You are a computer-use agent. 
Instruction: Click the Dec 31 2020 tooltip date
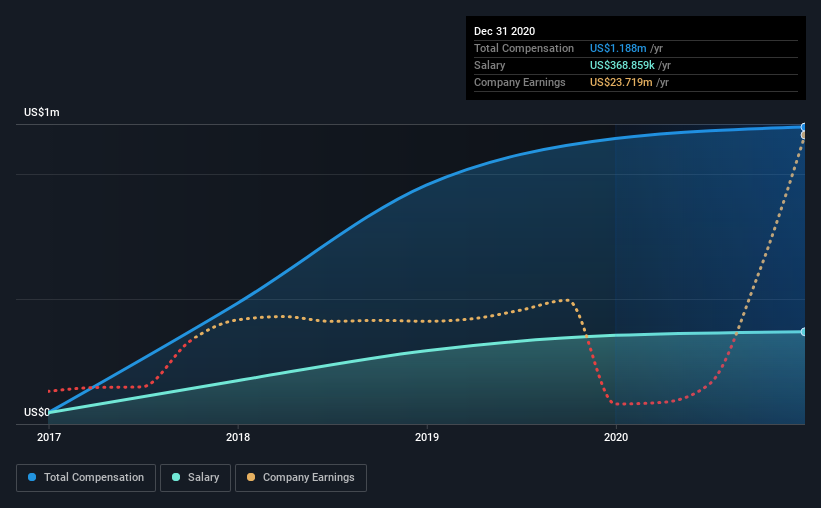pyautogui.click(x=504, y=31)
